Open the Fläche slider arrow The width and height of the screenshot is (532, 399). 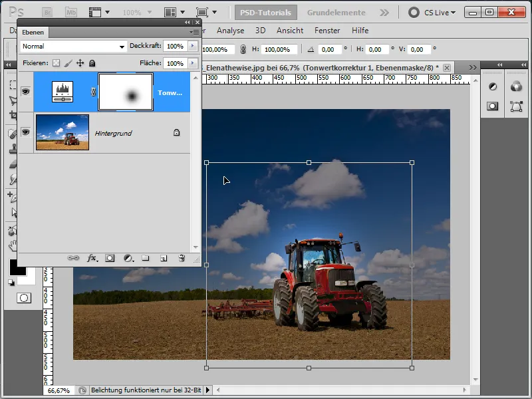tap(193, 63)
